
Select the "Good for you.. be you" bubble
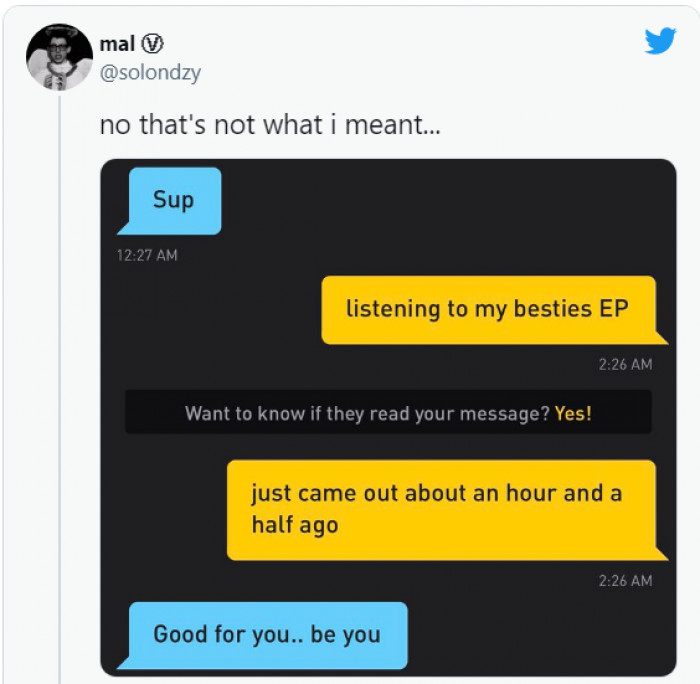point(267,634)
